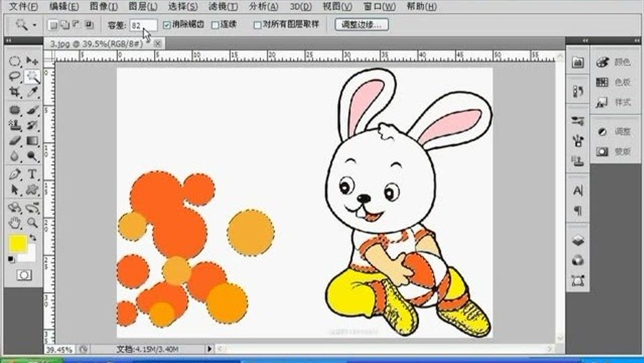The width and height of the screenshot is (644, 363).
Task: Select the Lasso tool
Action: pos(14,75)
